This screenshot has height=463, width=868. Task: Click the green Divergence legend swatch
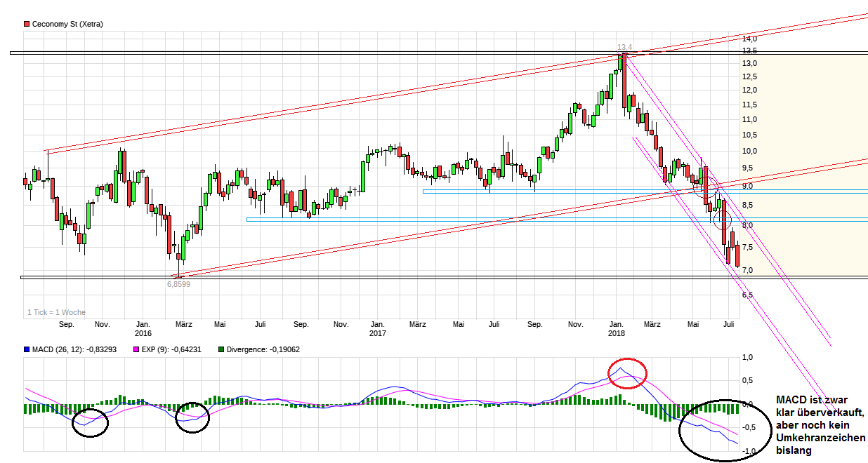(x=221, y=349)
